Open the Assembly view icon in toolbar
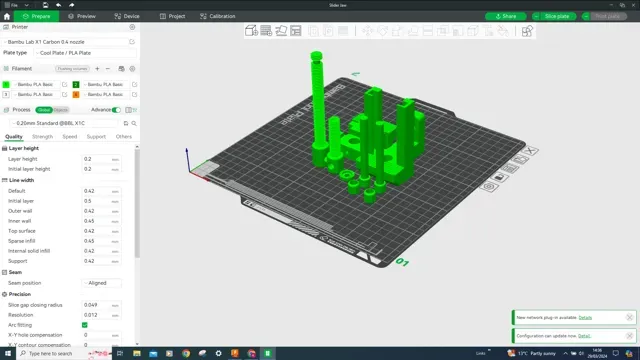 (527, 31)
